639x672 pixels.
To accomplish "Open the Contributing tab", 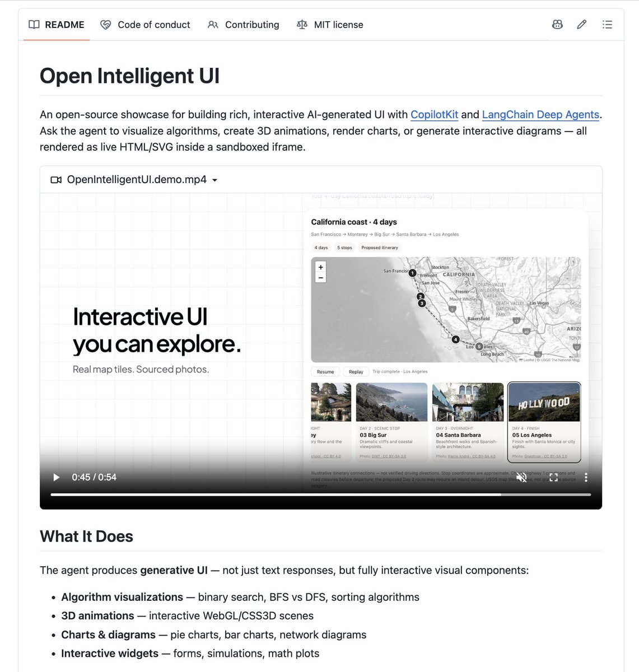I will [243, 25].
